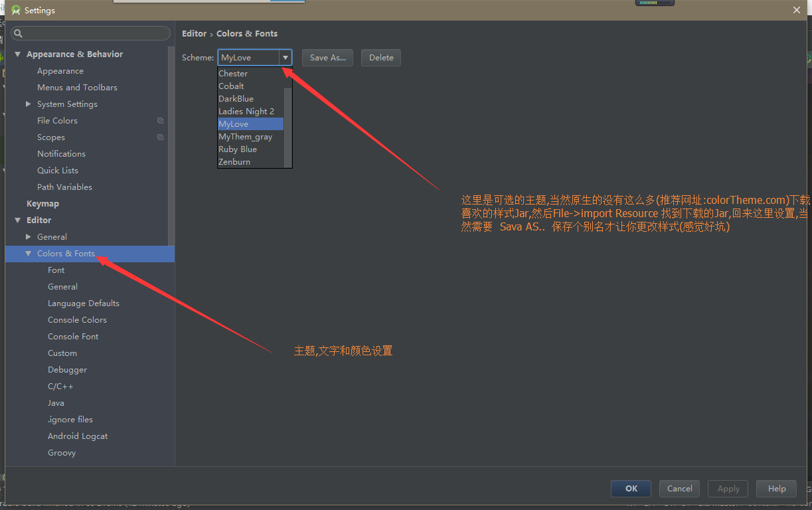Confirm settings with OK button
Image resolution: width=812 pixels, height=510 pixels.
631,489
